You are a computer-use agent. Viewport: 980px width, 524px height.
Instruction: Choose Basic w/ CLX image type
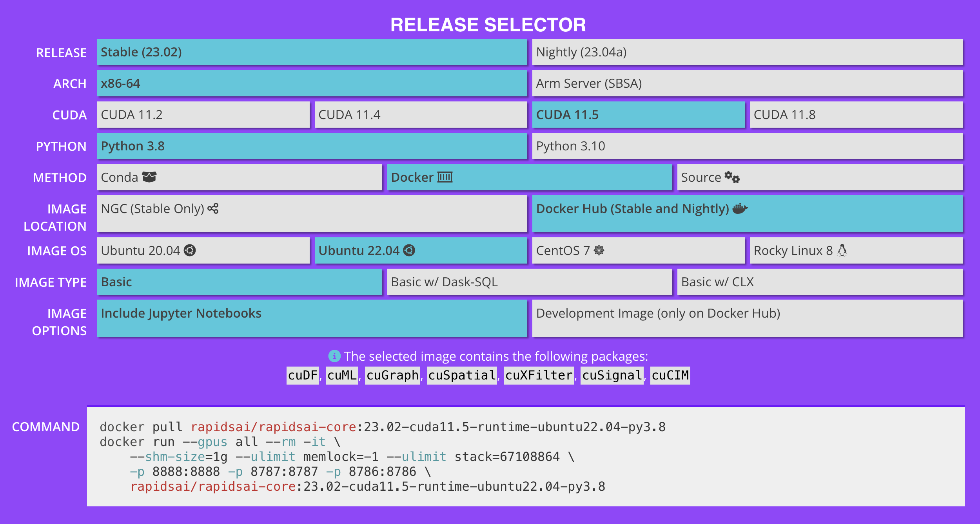coord(819,282)
